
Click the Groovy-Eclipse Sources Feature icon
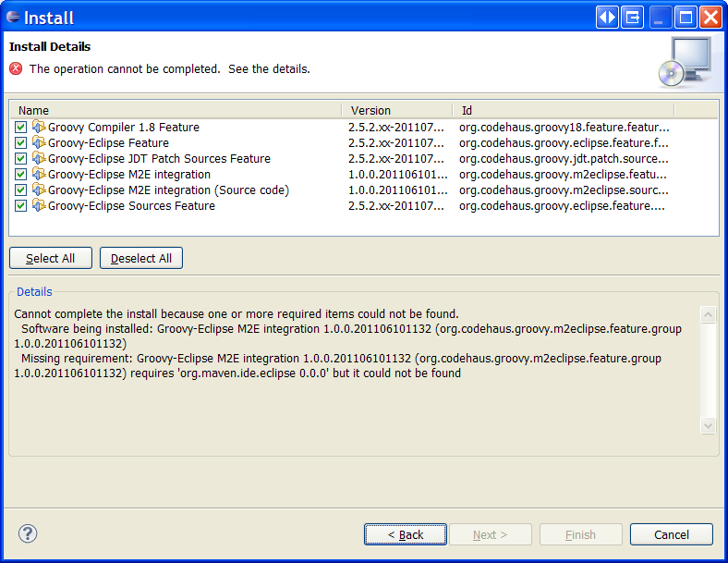(39, 205)
